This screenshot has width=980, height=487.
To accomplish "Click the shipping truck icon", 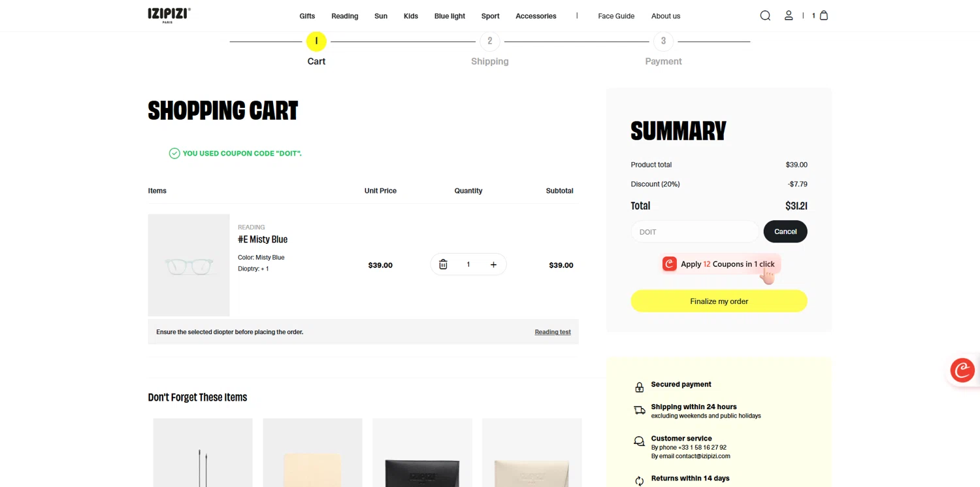I will 640,411.
